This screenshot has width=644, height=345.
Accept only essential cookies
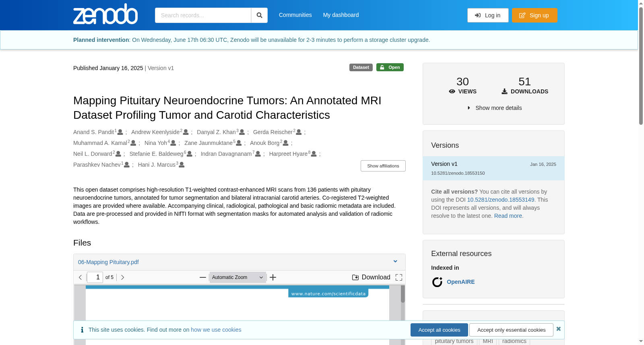[x=511, y=330]
